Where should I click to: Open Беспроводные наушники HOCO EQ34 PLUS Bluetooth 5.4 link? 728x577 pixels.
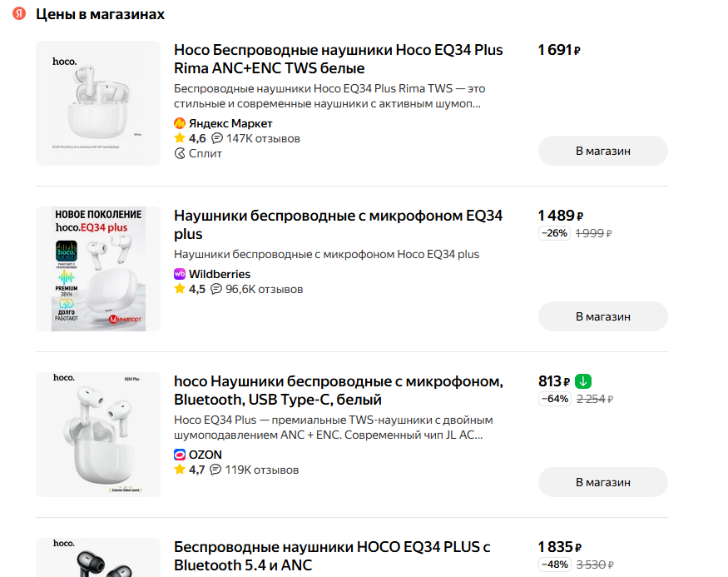[332, 555]
